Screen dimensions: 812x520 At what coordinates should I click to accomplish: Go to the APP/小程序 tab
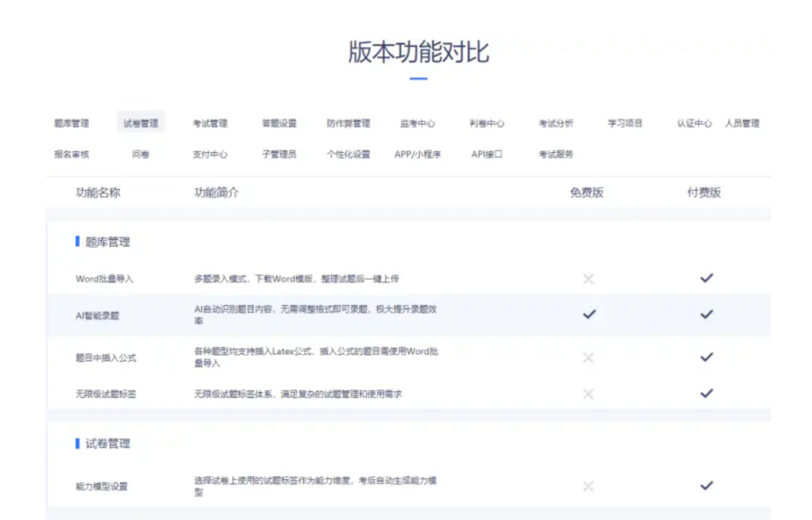tap(417, 155)
